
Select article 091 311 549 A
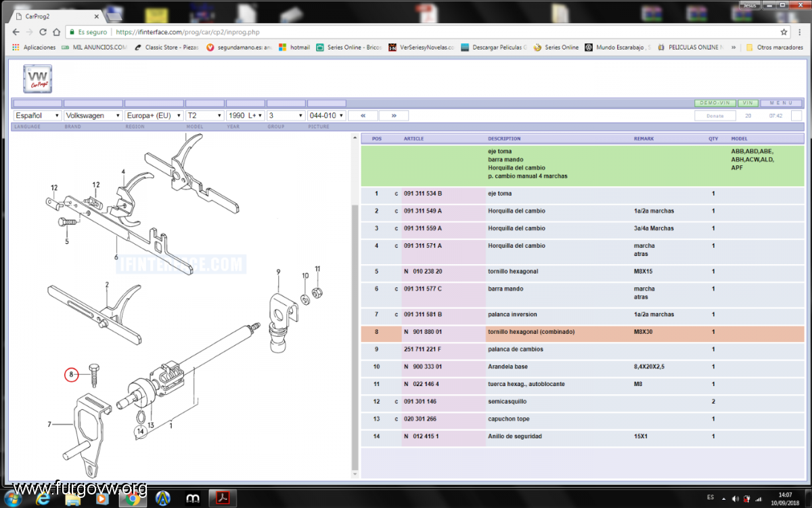[423, 211]
